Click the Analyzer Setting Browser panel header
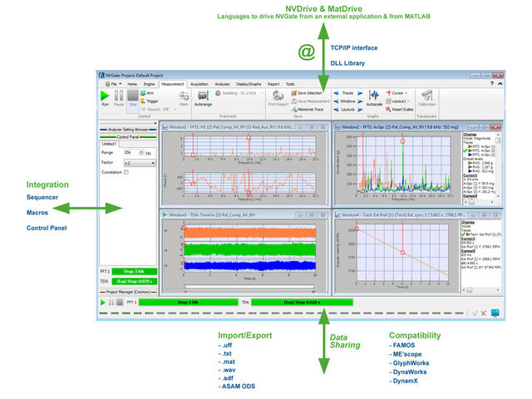This screenshot has width=532, height=399. pos(126,129)
